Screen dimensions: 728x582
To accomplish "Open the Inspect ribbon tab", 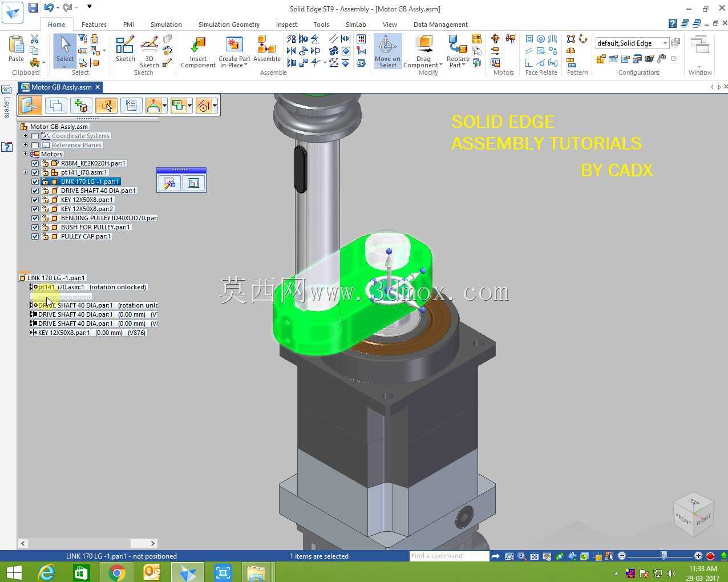I will [286, 25].
